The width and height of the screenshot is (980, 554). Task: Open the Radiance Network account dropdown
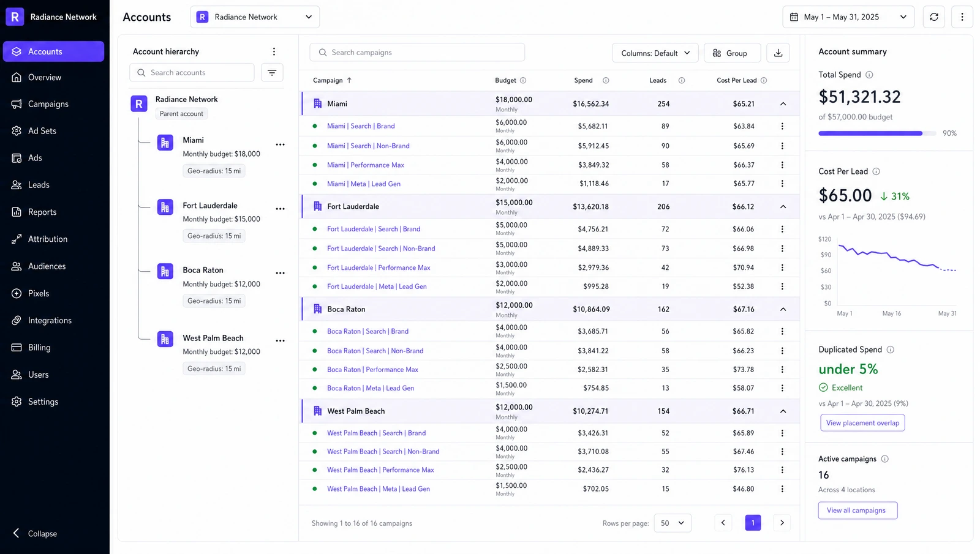coord(255,17)
